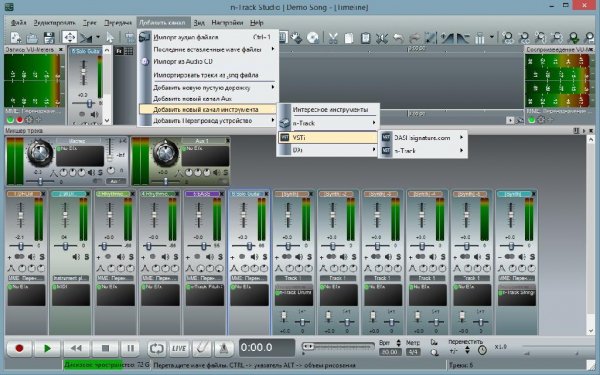The width and height of the screenshot is (600, 375).
Task: Click the scissors cut icon
Action: 333,38
